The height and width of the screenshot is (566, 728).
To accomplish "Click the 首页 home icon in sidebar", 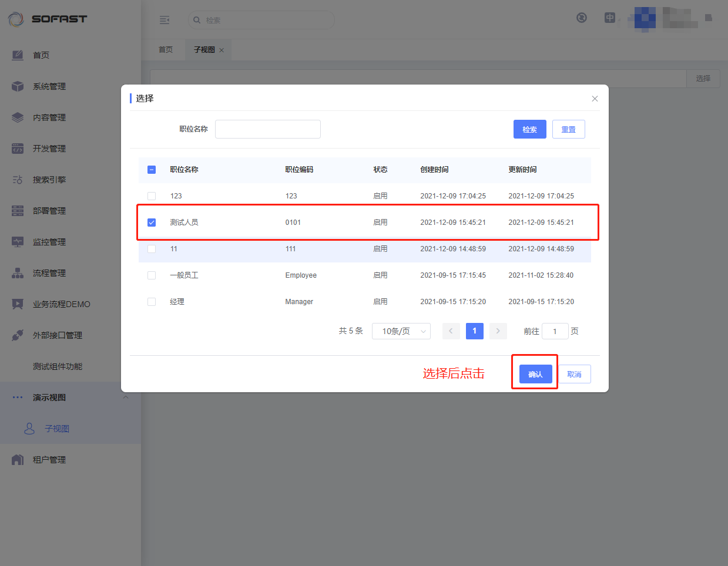I will click(18, 55).
